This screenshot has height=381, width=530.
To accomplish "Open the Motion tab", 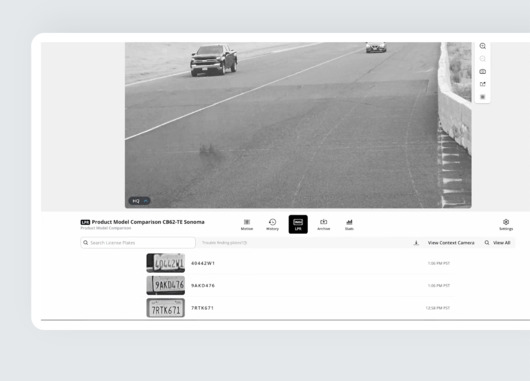I will pyautogui.click(x=247, y=224).
